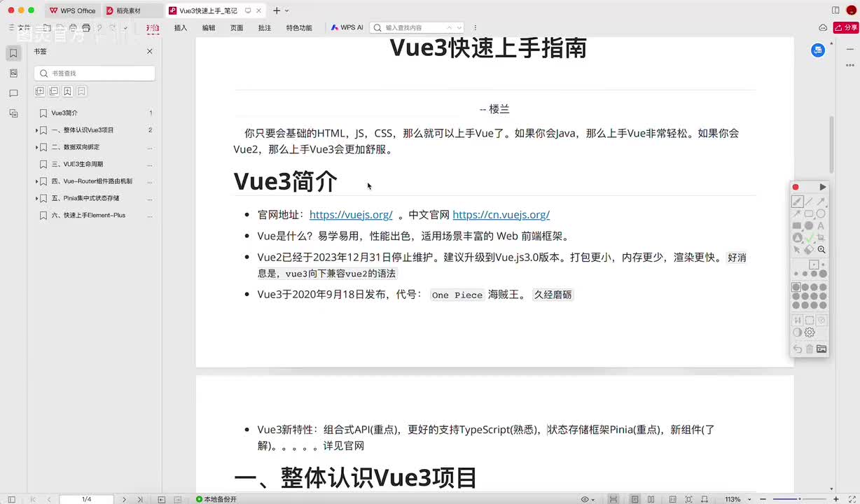This screenshot has height=504, width=860.
Task: Select the rectangle outline drawing tool
Action: coord(809,213)
